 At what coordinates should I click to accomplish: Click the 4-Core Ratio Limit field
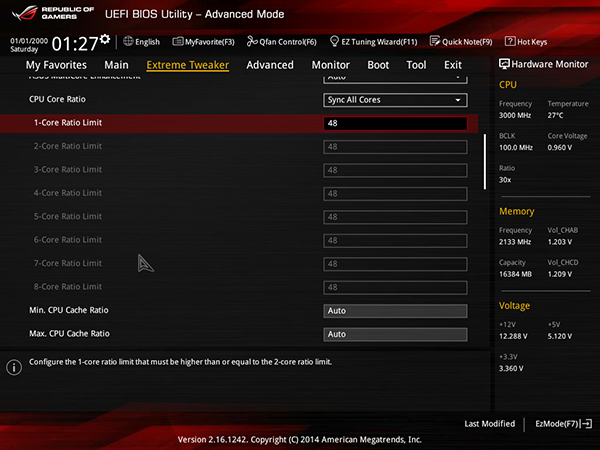395,194
